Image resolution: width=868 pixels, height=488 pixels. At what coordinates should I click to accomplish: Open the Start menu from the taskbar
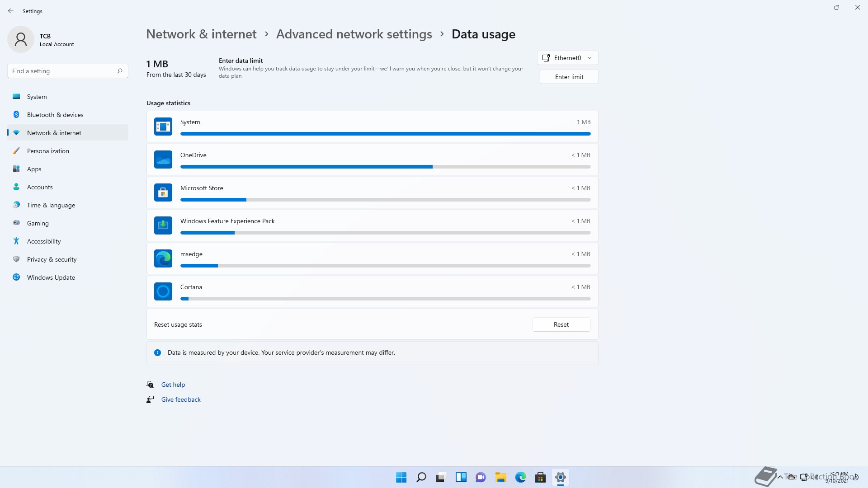[401, 477]
